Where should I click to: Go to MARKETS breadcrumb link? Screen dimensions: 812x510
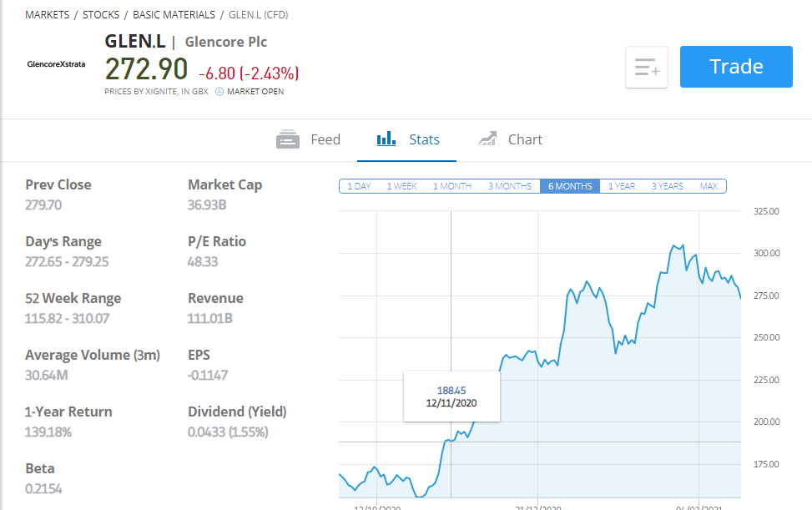point(47,15)
